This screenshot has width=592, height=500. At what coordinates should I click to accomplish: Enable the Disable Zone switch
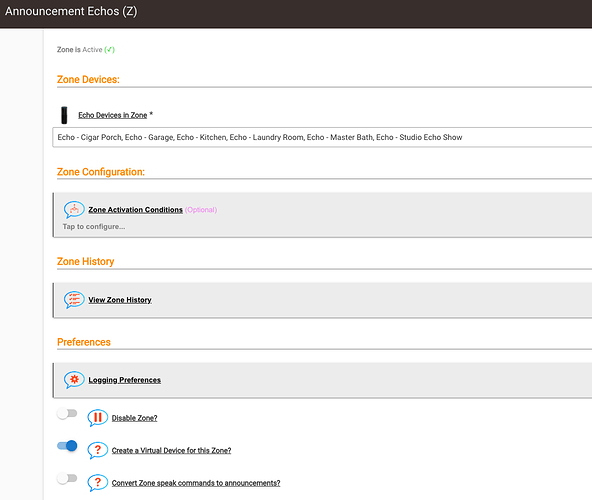point(67,414)
